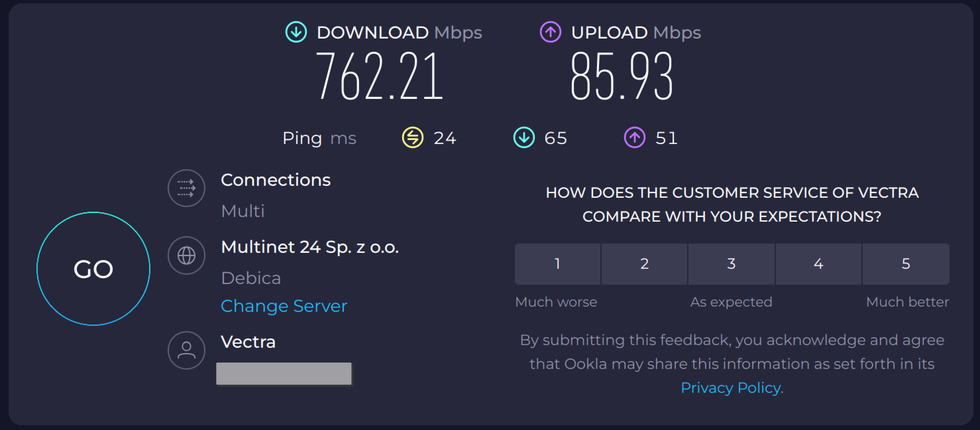Select rating 5 much better
This screenshot has height=430, width=980.
pyautogui.click(x=906, y=264)
